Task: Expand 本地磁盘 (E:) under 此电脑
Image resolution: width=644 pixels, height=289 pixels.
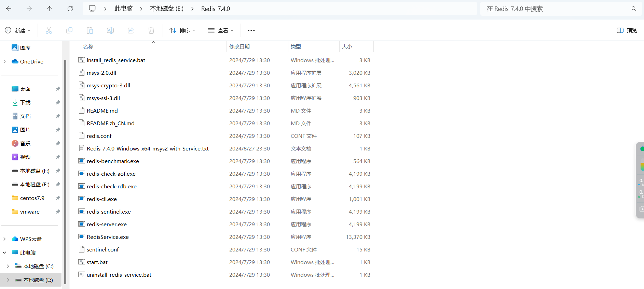Action: 8,280
